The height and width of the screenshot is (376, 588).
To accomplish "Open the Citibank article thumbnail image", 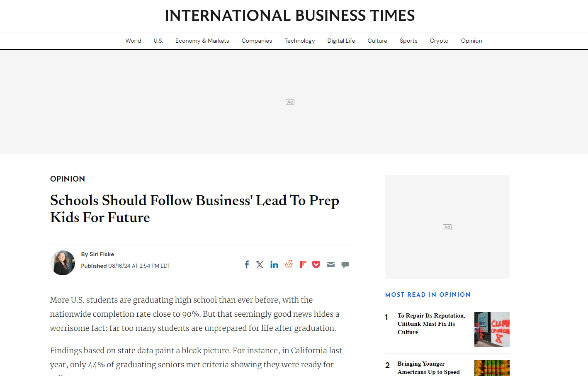I will point(492,329).
